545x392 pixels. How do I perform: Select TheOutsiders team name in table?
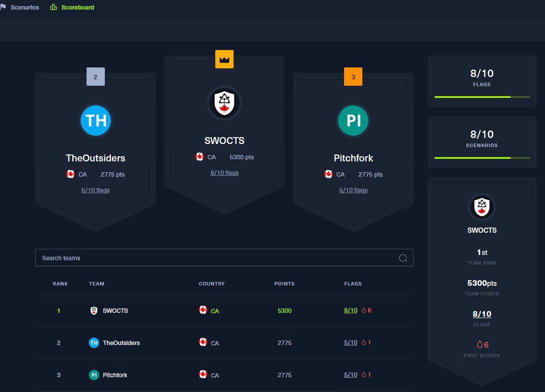pyautogui.click(x=121, y=343)
